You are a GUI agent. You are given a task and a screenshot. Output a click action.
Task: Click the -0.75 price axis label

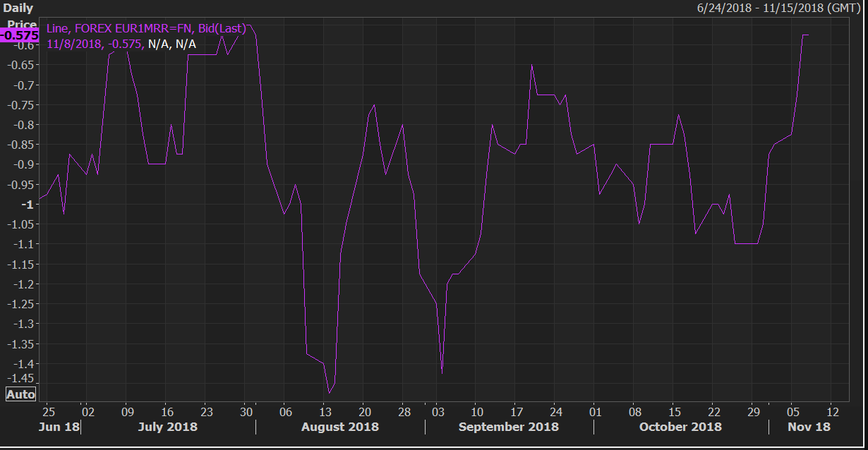pos(21,104)
